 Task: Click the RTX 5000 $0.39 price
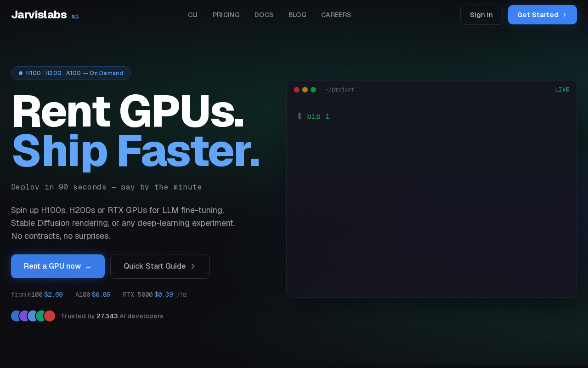tap(148, 294)
